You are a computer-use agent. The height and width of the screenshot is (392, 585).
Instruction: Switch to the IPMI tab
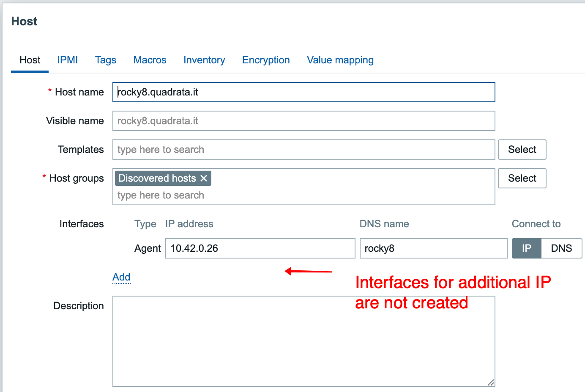[68, 60]
